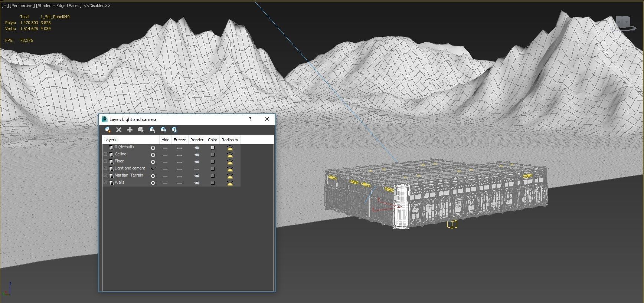This screenshot has height=303, width=644.
Task: Toggle Radiosity icon for the Ceiling layer
Action: point(230,155)
